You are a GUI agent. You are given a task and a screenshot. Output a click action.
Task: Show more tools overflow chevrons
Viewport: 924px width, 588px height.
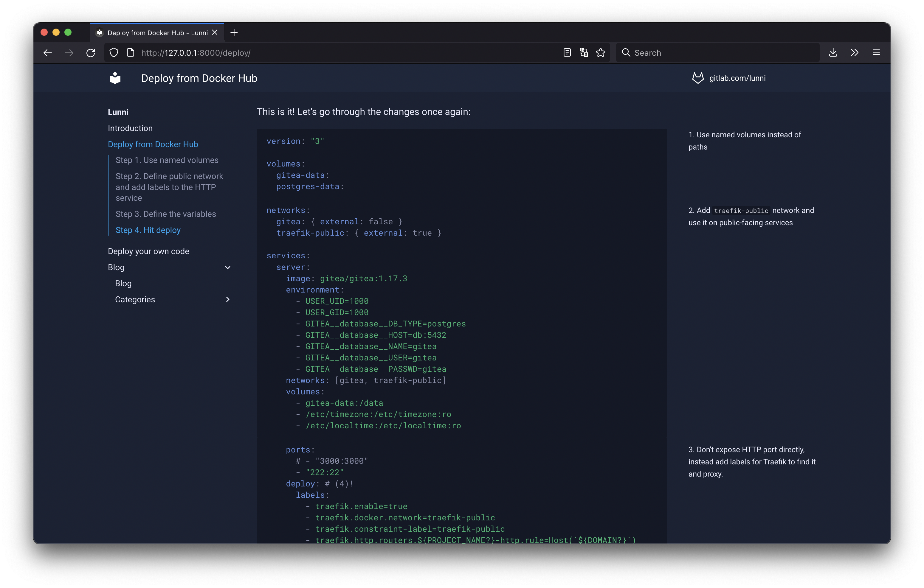click(855, 52)
